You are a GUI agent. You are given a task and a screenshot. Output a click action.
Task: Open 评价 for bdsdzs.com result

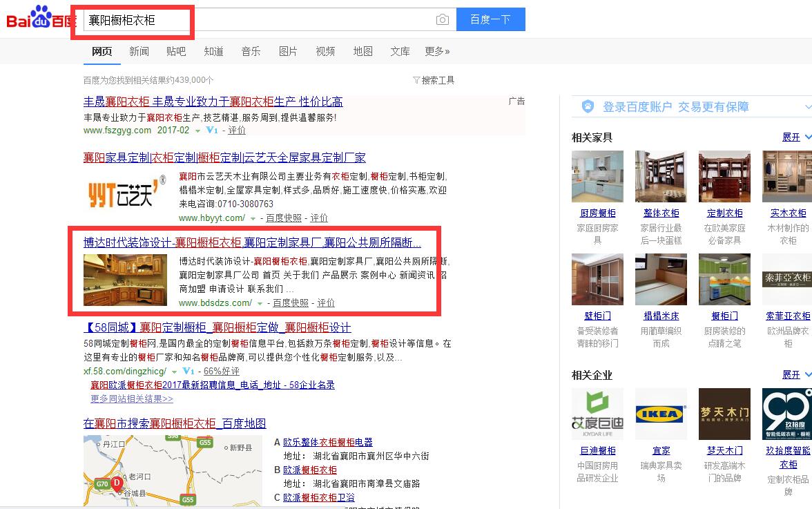(326, 303)
